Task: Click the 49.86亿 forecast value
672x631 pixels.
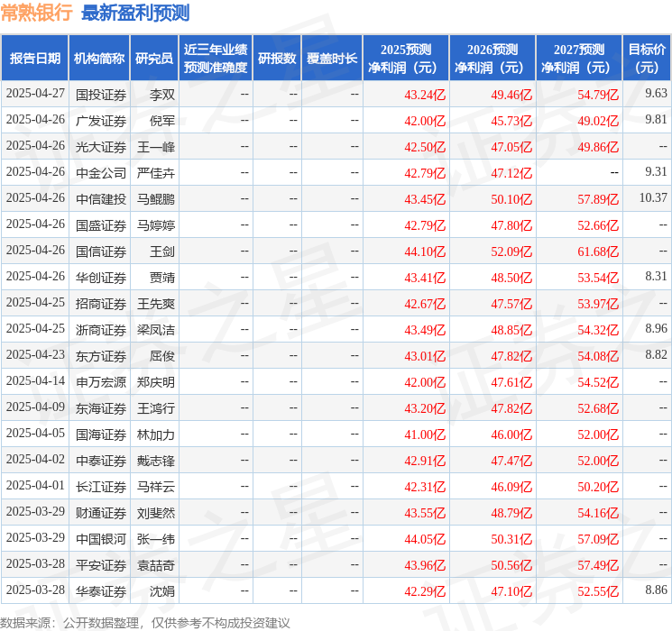Action: coord(598,147)
